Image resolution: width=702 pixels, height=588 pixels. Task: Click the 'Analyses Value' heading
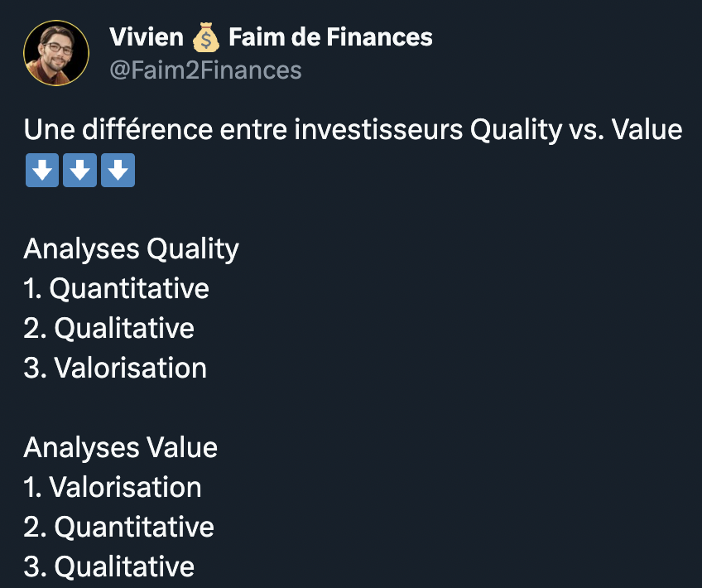[120, 447]
